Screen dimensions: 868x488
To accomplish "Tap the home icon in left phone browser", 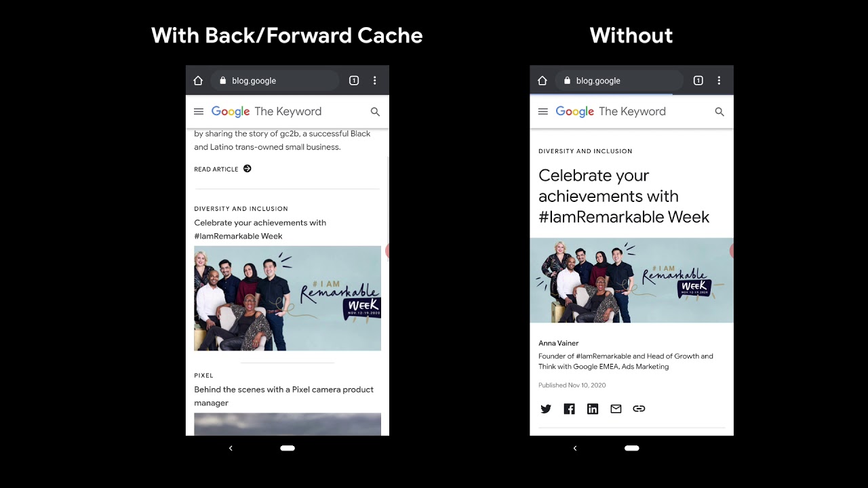I will (198, 81).
